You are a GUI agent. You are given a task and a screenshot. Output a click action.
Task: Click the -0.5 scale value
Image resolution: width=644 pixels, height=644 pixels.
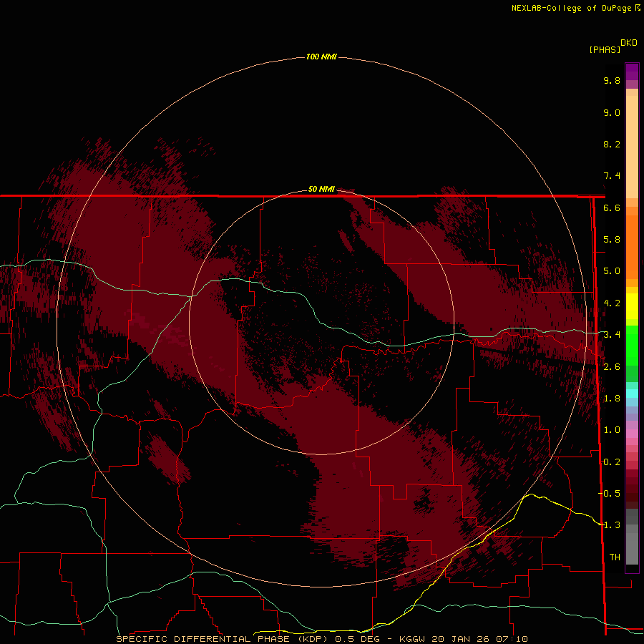tap(610, 494)
